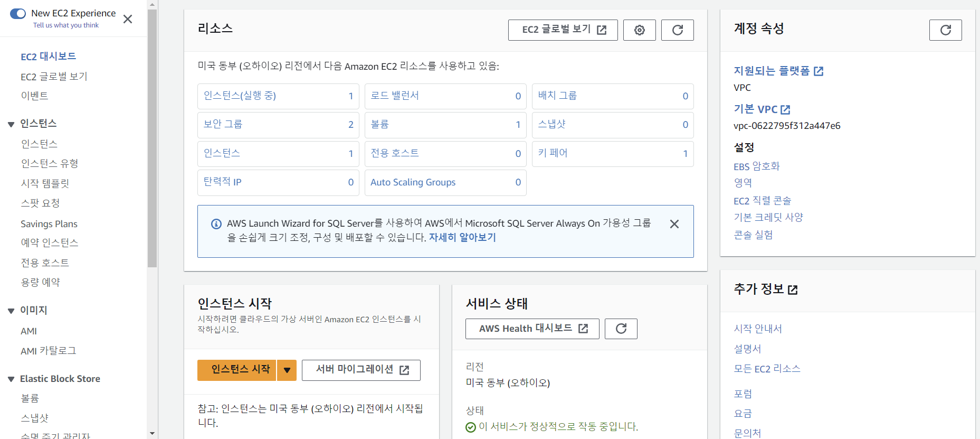Open AWS Health 대시보드 button
The width and height of the screenshot is (980, 439).
pos(532,329)
